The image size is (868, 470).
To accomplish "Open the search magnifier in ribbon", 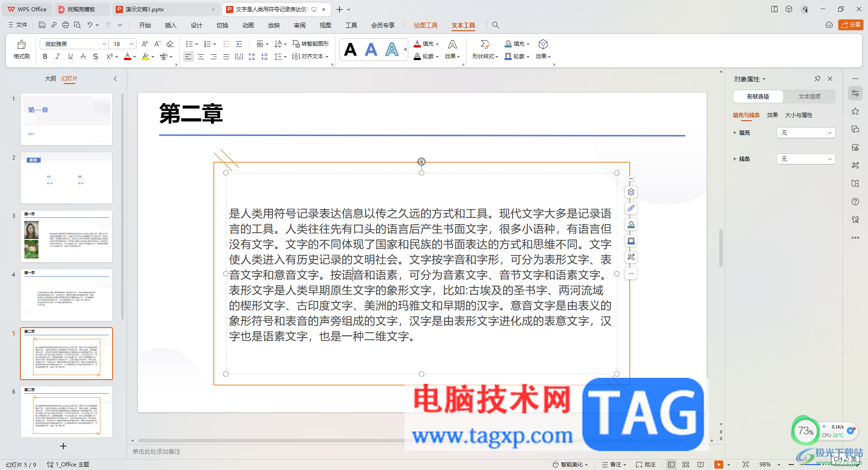I will point(495,25).
